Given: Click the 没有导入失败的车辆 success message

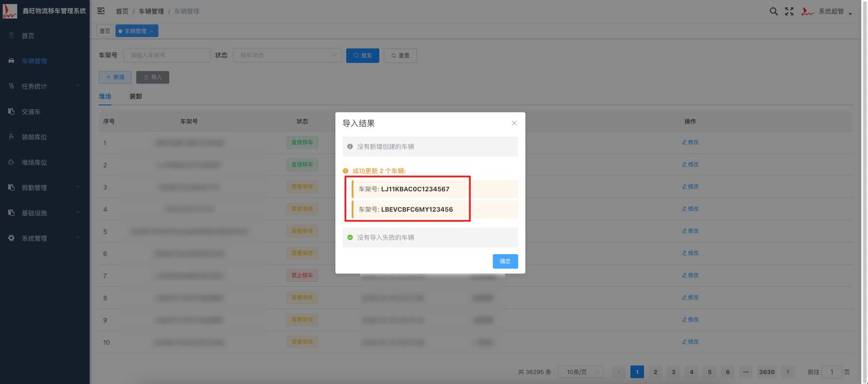Looking at the screenshot, I should (430, 237).
